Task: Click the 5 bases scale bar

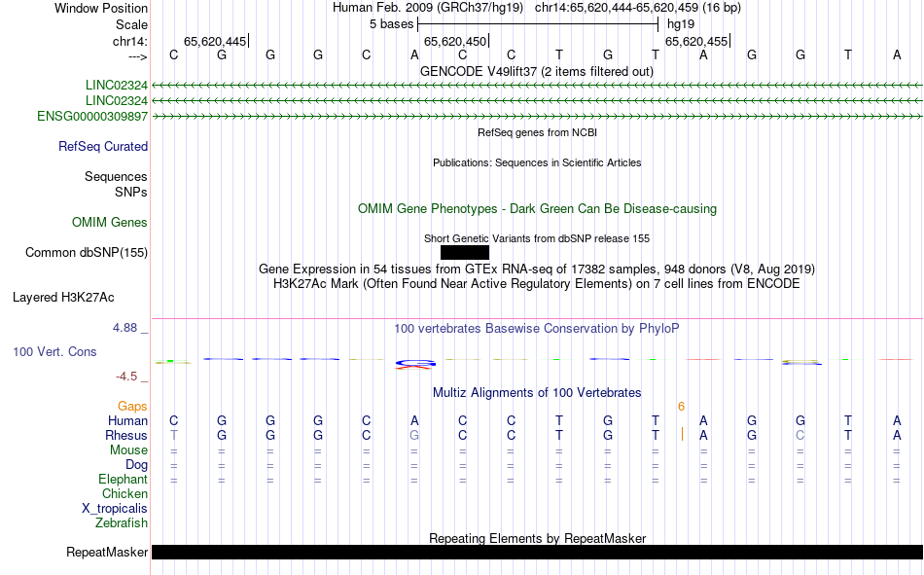Action: (x=538, y=24)
